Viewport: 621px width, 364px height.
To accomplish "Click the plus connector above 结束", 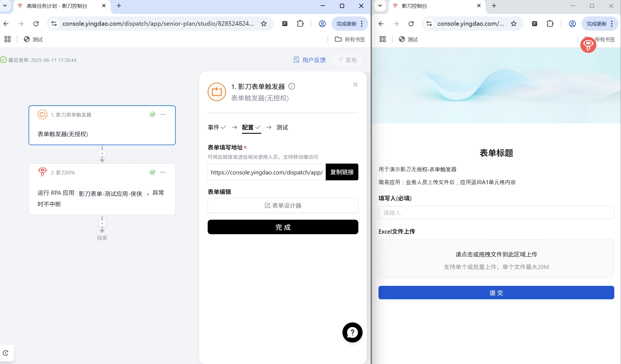I will tap(102, 224).
